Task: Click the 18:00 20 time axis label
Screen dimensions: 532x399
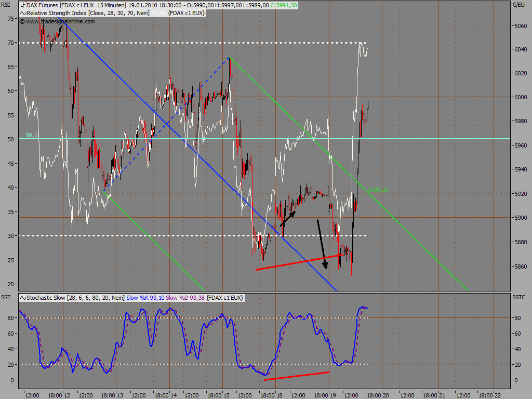Action: tap(378, 395)
